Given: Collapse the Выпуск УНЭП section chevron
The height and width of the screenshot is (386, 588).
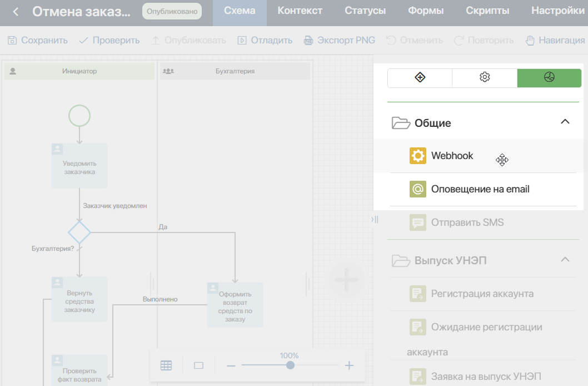Looking at the screenshot, I should click(565, 260).
